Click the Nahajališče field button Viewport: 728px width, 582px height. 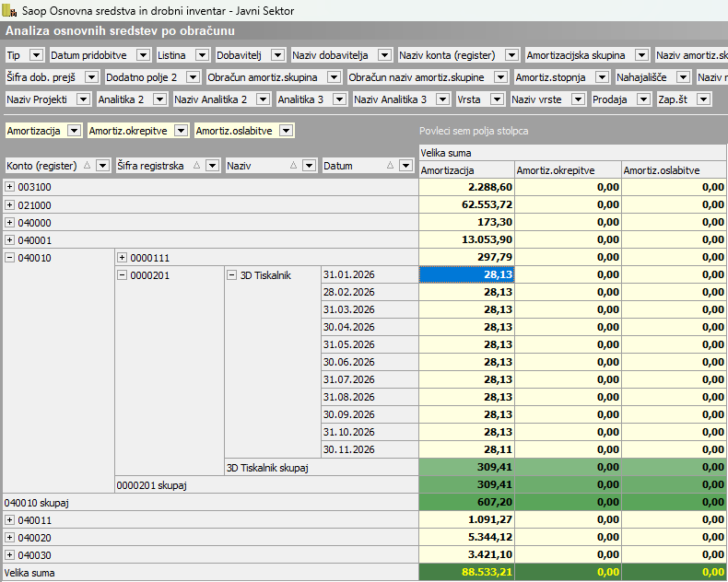pyautogui.click(x=643, y=77)
